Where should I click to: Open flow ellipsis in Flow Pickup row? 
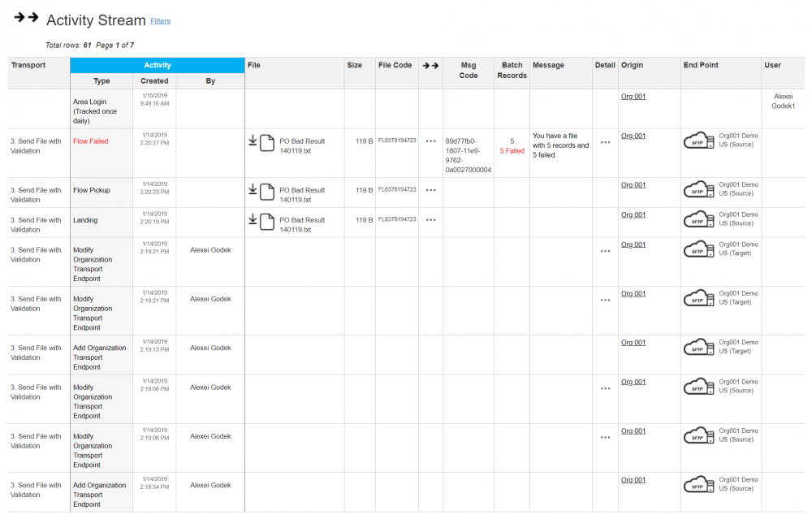[430, 190]
